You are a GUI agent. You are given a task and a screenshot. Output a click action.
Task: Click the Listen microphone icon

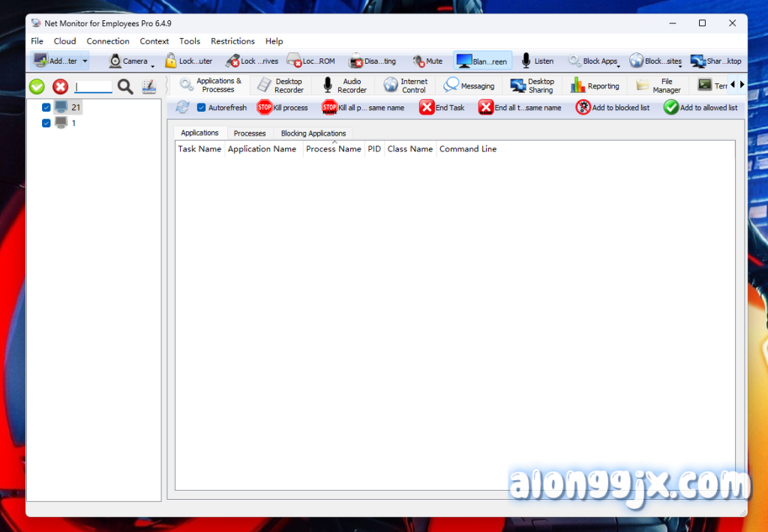[526, 61]
